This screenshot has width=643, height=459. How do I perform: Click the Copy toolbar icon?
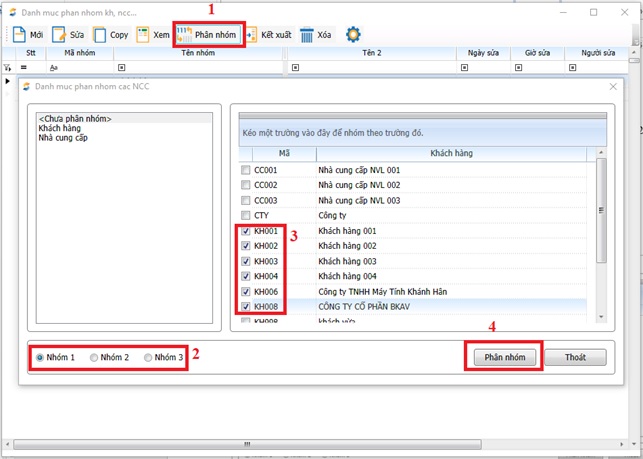tap(101, 35)
